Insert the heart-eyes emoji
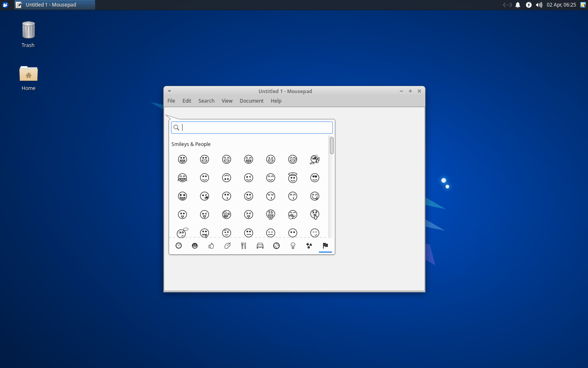 (x=315, y=178)
